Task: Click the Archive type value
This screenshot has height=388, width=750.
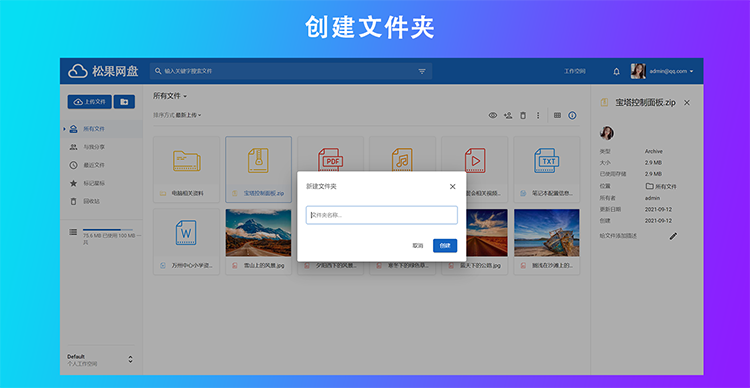Action: [654, 151]
